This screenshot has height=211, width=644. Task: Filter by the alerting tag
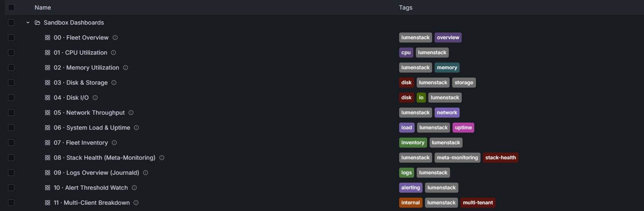[411, 188]
